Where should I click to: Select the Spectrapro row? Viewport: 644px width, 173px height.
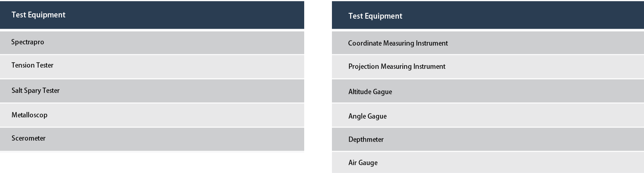(152, 42)
